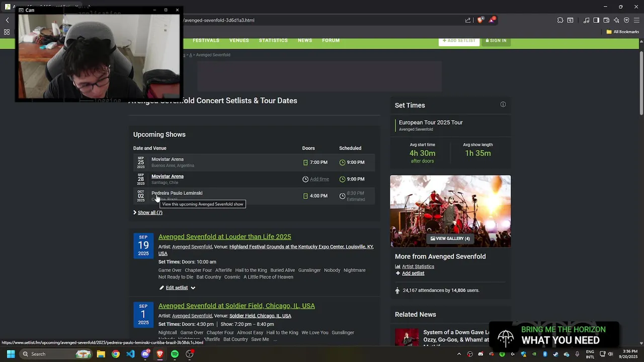Open the browser extensions puzzle icon
644x362 pixels.
click(x=560, y=20)
